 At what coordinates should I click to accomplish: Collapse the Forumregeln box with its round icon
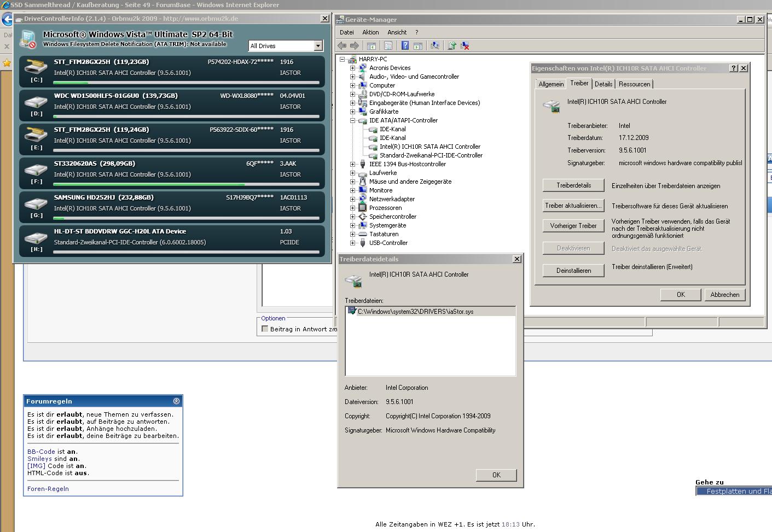(x=176, y=401)
